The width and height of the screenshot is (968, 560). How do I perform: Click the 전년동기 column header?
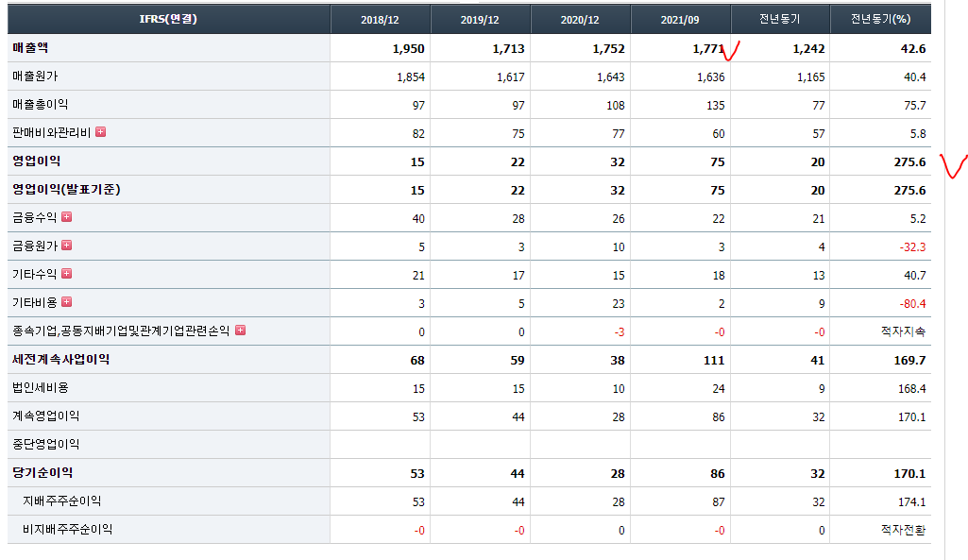click(x=780, y=19)
